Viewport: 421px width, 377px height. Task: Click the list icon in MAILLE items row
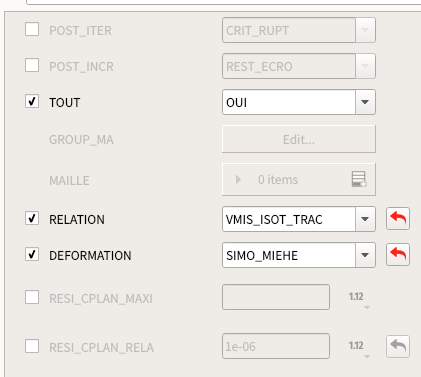pos(359,179)
